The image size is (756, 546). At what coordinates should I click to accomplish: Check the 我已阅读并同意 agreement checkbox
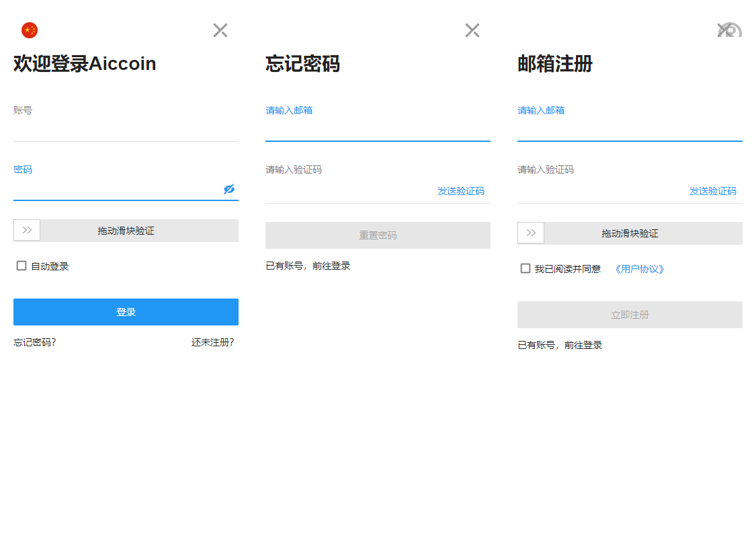click(526, 268)
